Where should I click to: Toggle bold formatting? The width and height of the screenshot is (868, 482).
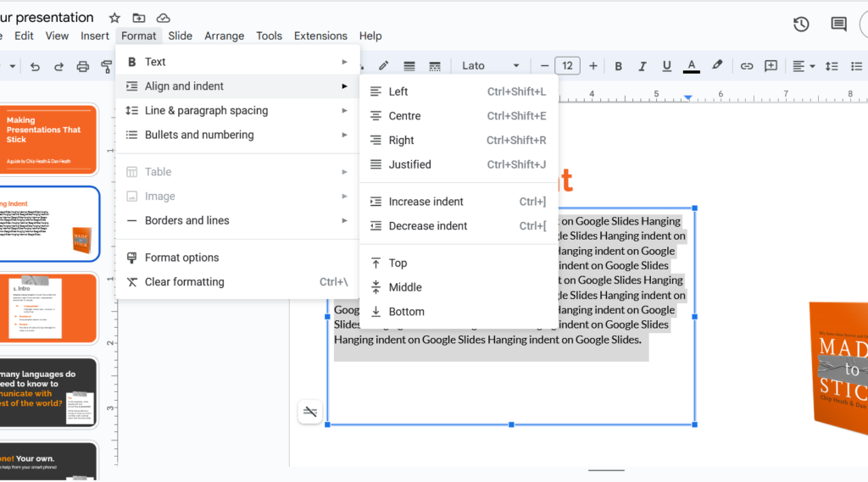pos(619,66)
